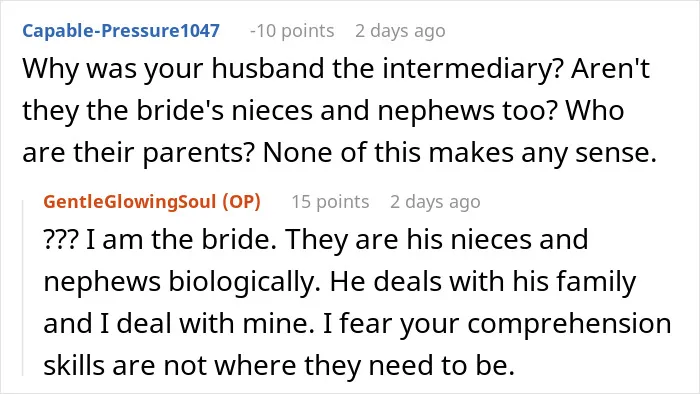700x394 pixels.
Task: Open timestamp link on GentleGlowingSoul's reply
Action: point(435,202)
